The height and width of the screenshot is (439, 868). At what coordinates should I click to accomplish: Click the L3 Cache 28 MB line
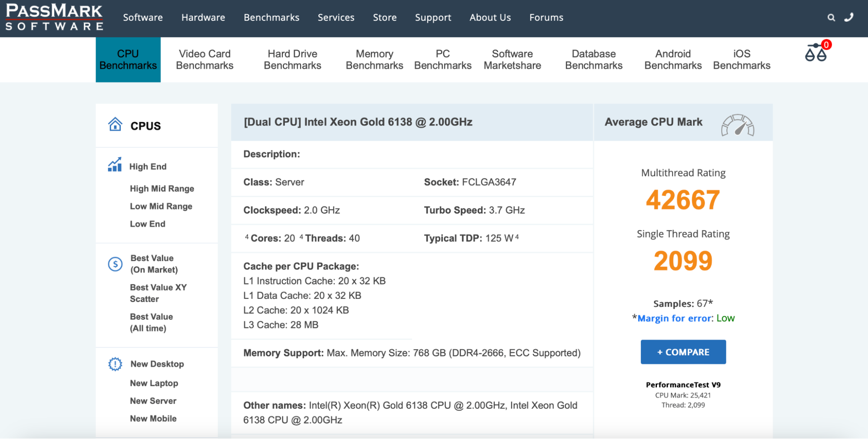point(281,325)
